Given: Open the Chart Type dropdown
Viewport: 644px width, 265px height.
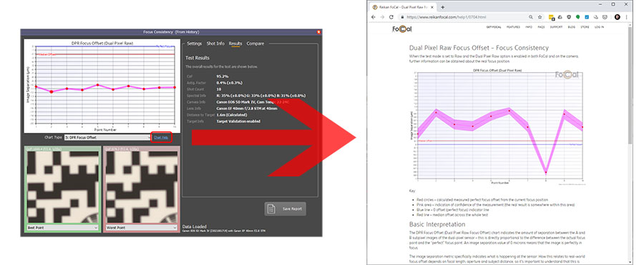Looking at the screenshot, I should [107, 138].
